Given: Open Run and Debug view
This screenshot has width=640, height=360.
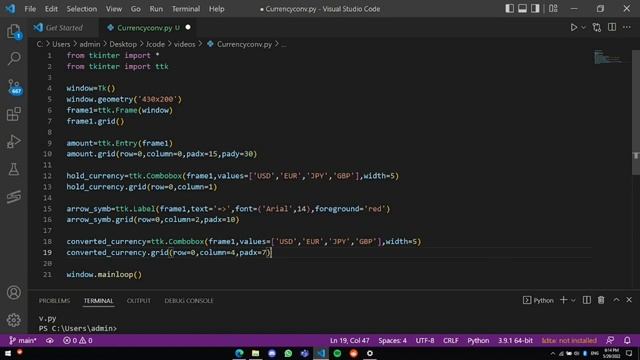Looking at the screenshot, I should point(14,141).
